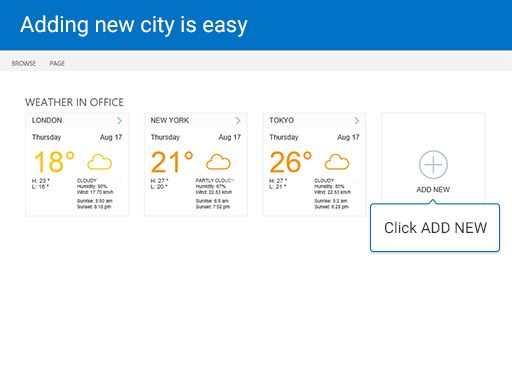Click London's cloud weather icon
The image size is (512, 384).
[x=100, y=162]
